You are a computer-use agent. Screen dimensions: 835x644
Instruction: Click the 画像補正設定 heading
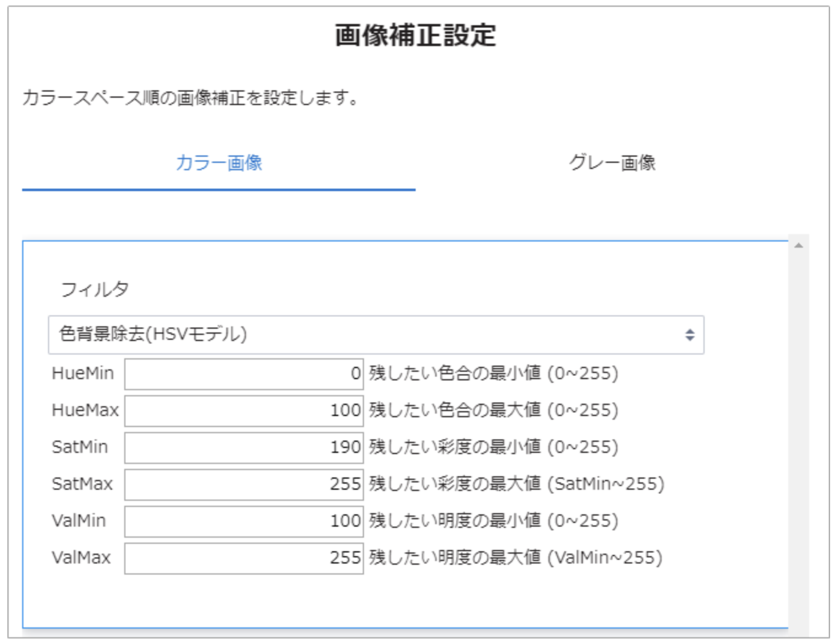click(416, 35)
